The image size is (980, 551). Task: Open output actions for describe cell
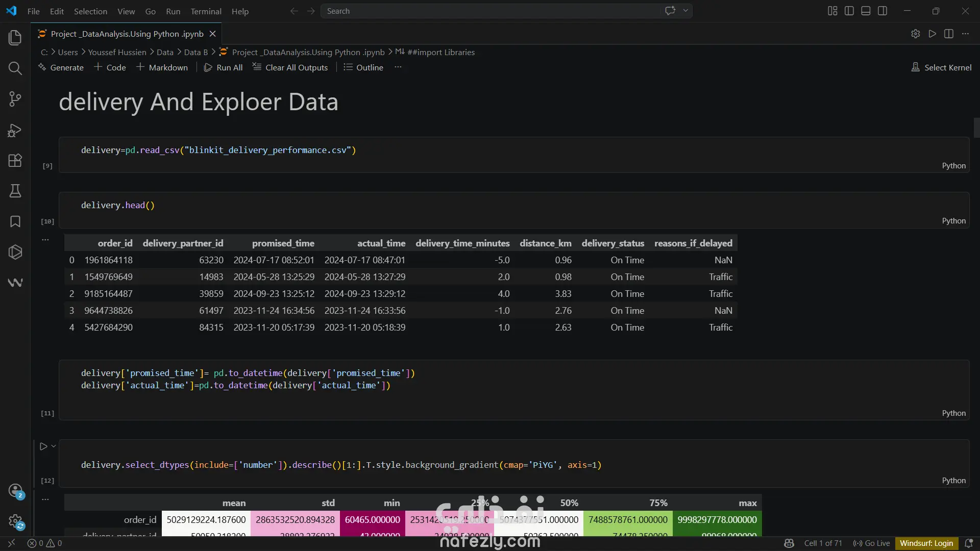[45, 499]
